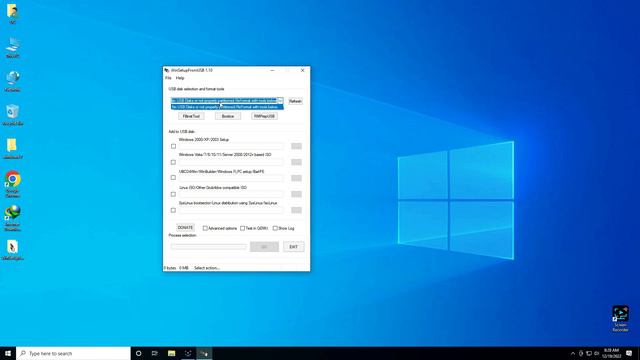Viewport: 640px width, 360px height.
Task: Launch the Bootice tool
Action: (228, 116)
